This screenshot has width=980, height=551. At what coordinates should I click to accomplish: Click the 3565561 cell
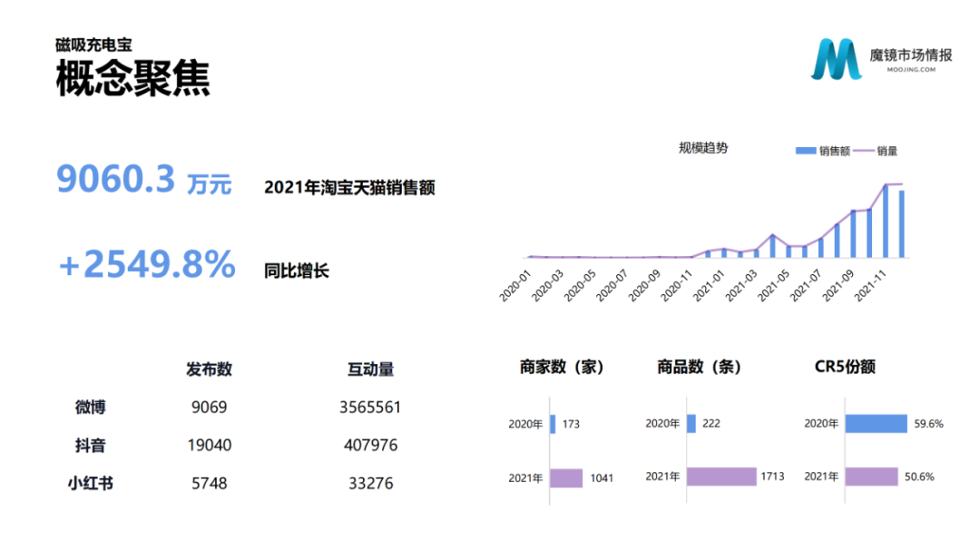point(370,408)
